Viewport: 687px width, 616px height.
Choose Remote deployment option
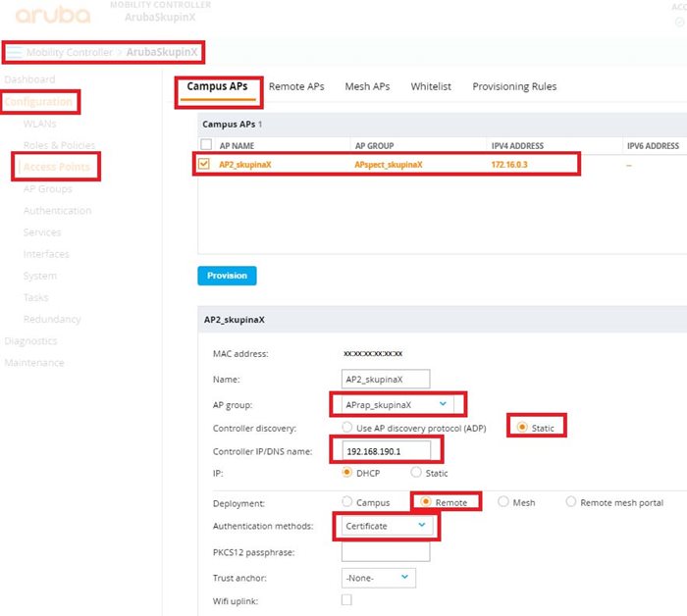tap(425, 502)
